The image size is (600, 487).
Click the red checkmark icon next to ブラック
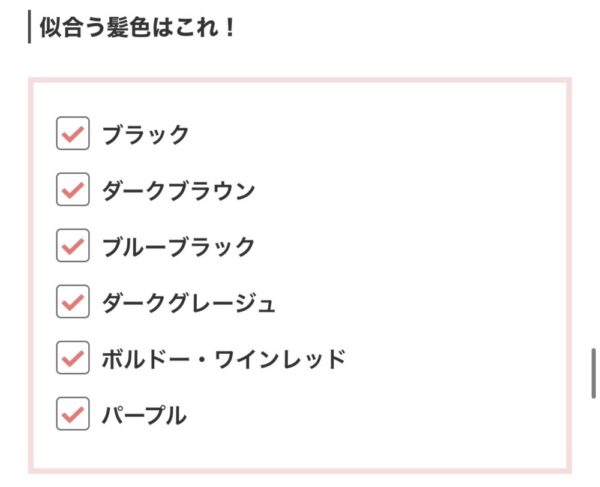click(73, 134)
